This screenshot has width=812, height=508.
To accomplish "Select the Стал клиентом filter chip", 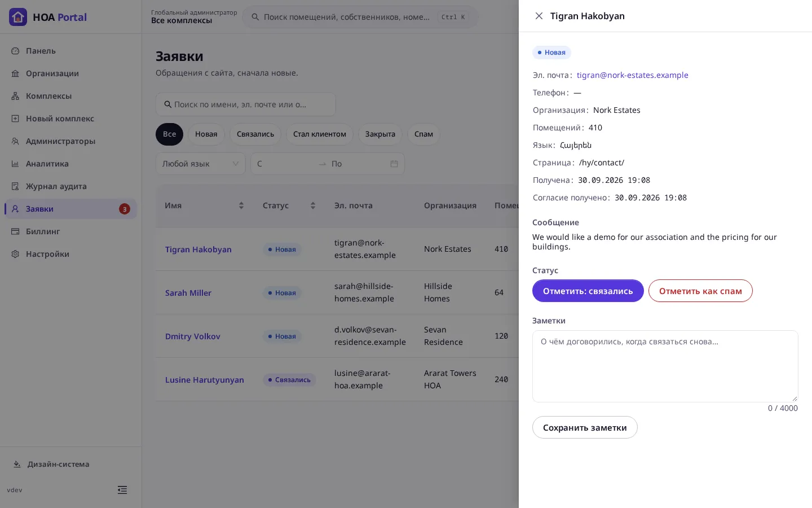I will (320, 134).
